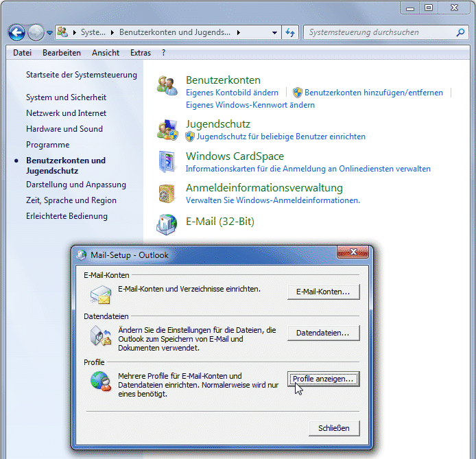The width and height of the screenshot is (476, 459).
Task: Open Erleichterte Bedienung category
Action: [x=67, y=216]
